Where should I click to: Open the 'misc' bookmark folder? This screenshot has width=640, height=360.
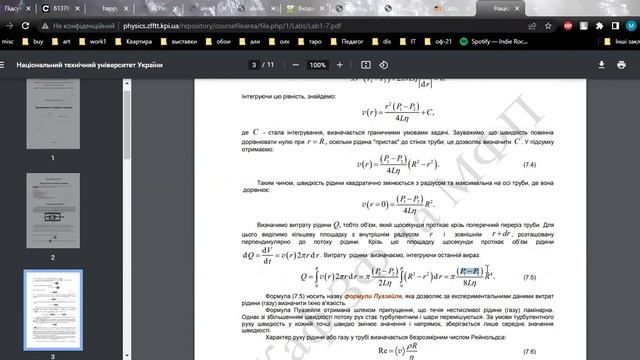(x=8, y=42)
